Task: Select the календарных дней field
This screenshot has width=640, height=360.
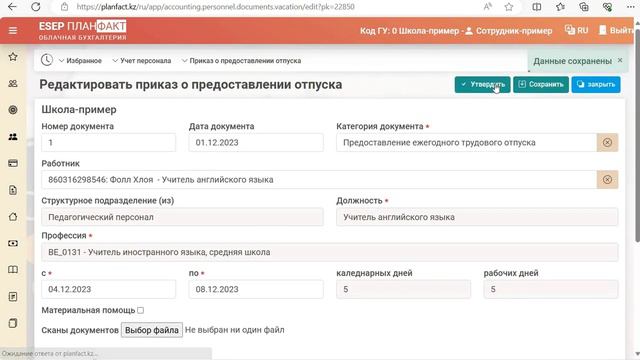Action: (x=403, y=289)
